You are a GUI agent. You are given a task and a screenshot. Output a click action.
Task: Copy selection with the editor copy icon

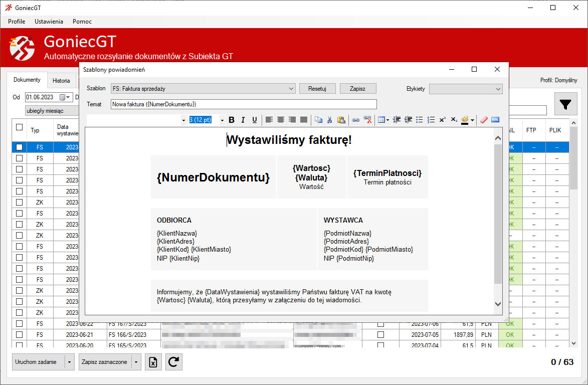(x=318, y=120)
